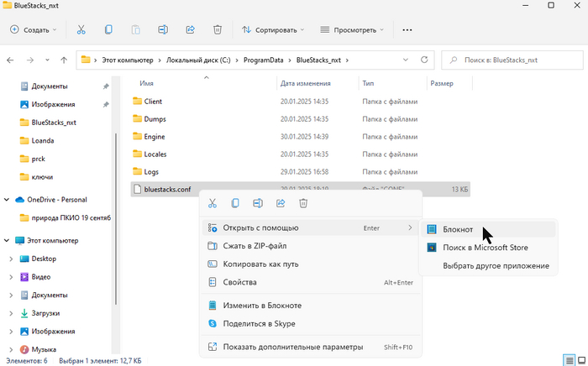Open Создать new item dropdown
Image resolution: width=588 pixels, height=366 pixels.
click(x=34, y=30)
